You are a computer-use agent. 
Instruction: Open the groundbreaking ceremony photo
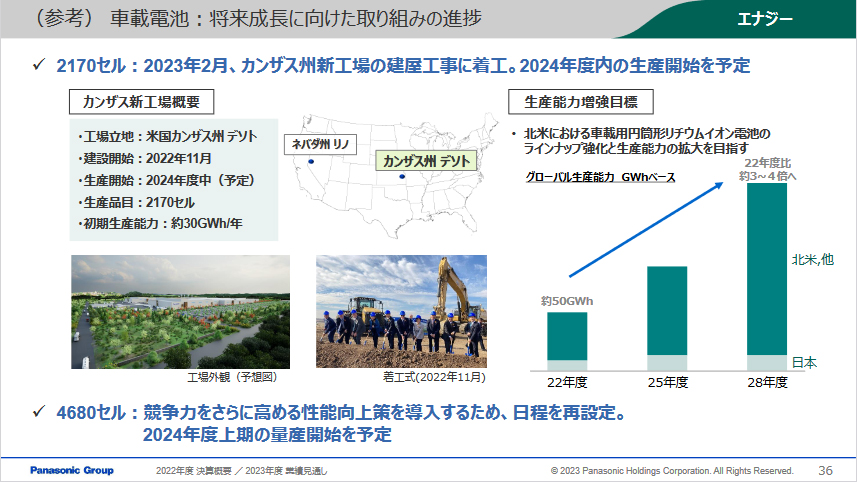401,311
